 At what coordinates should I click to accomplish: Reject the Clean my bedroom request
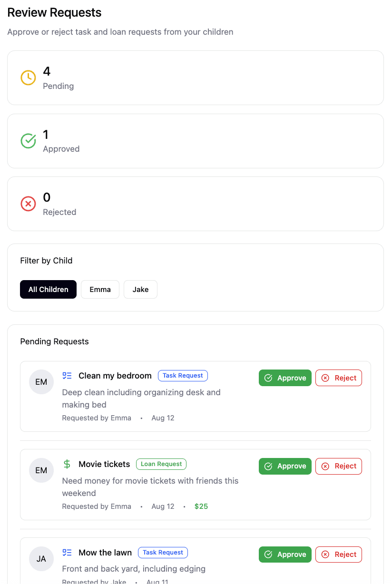(x=339, y=378)
